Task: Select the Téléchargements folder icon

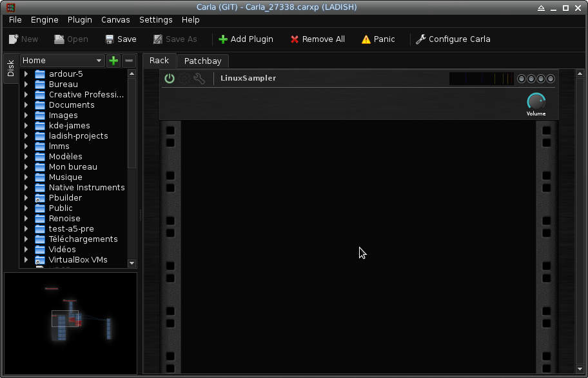Action: [x=40, y=239]
